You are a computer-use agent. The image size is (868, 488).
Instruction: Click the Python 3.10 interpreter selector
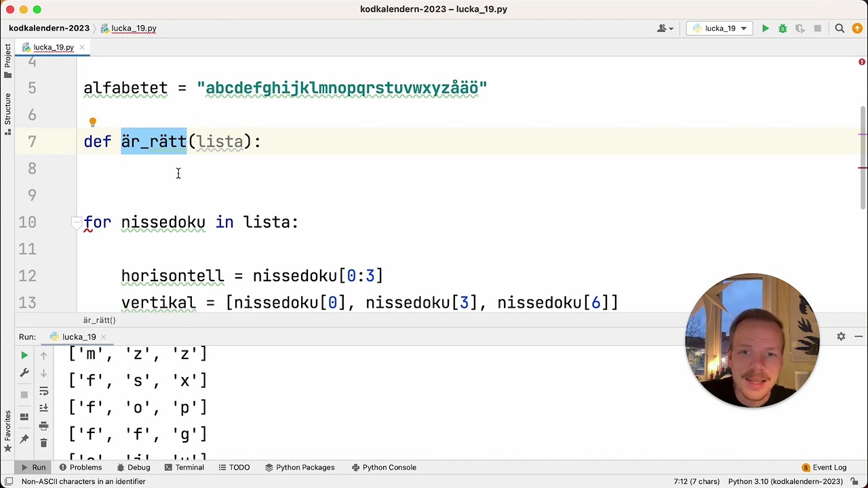(x=785, y=482)
